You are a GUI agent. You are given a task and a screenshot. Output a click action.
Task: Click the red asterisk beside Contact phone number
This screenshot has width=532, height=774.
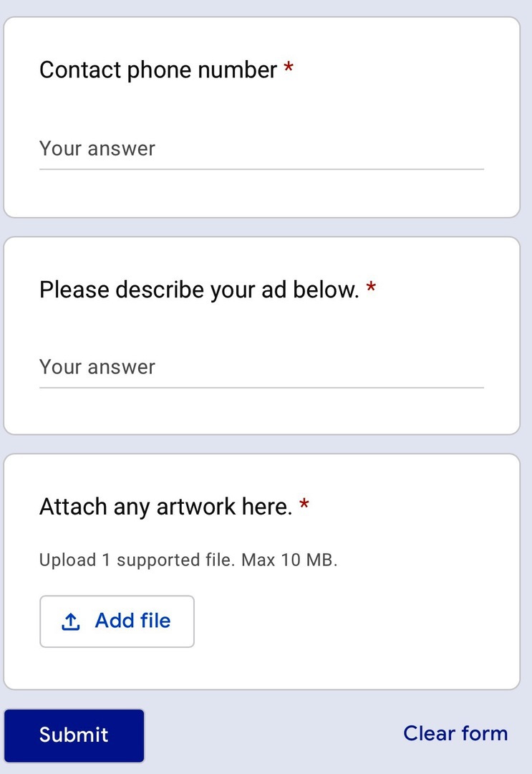pyautogui.click(x=289, y=67)
